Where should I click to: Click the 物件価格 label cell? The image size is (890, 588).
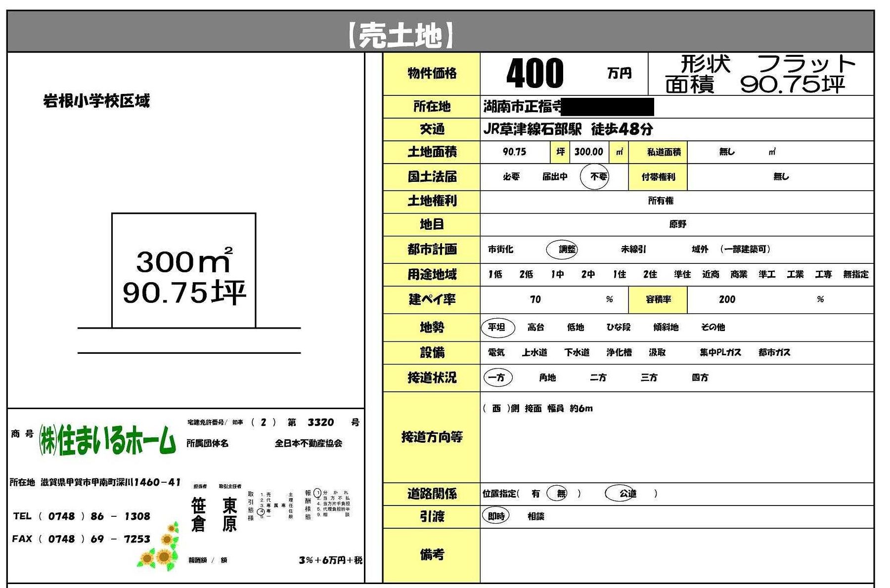(432, 74)
